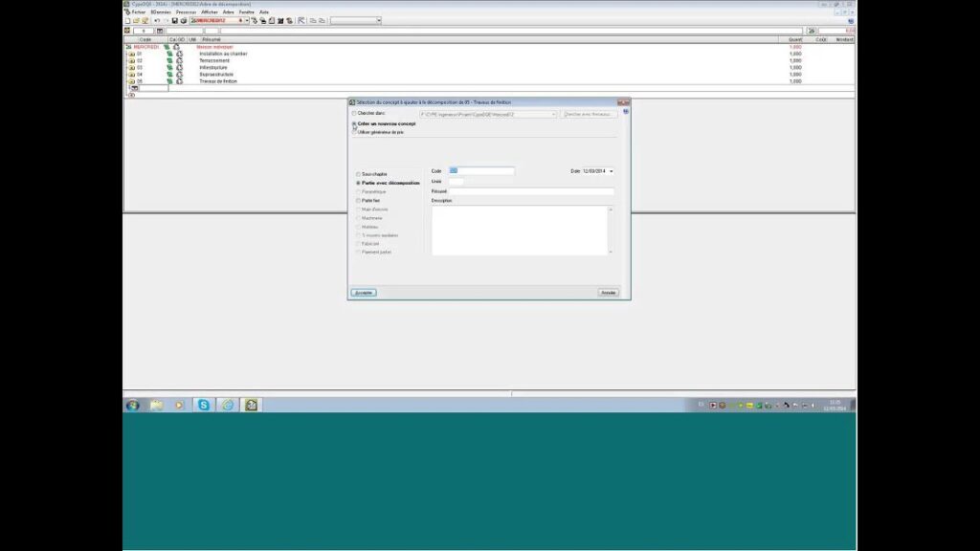
Task: Click folder icon of chapter 03 Infrastructure
Action: point(130,68)
